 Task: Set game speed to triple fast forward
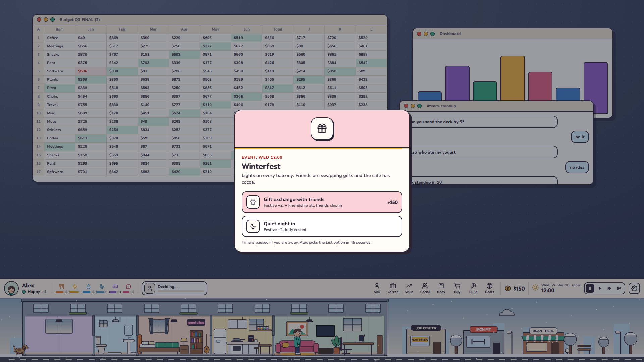619,288
